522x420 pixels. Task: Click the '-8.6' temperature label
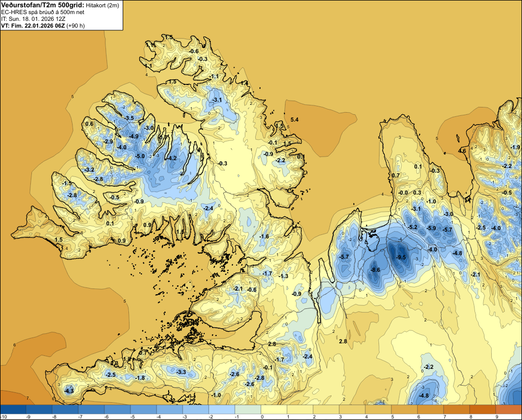click(375, 270)
